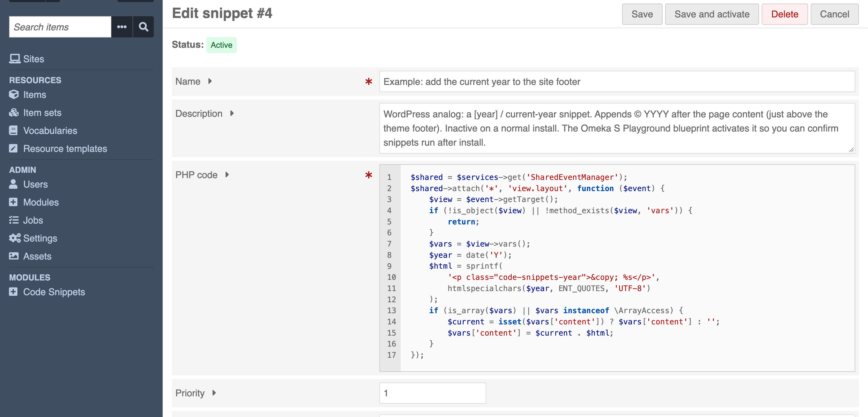Focus the Search items field
This screenshot has height=417, width=868.
(x=60, y=27)
